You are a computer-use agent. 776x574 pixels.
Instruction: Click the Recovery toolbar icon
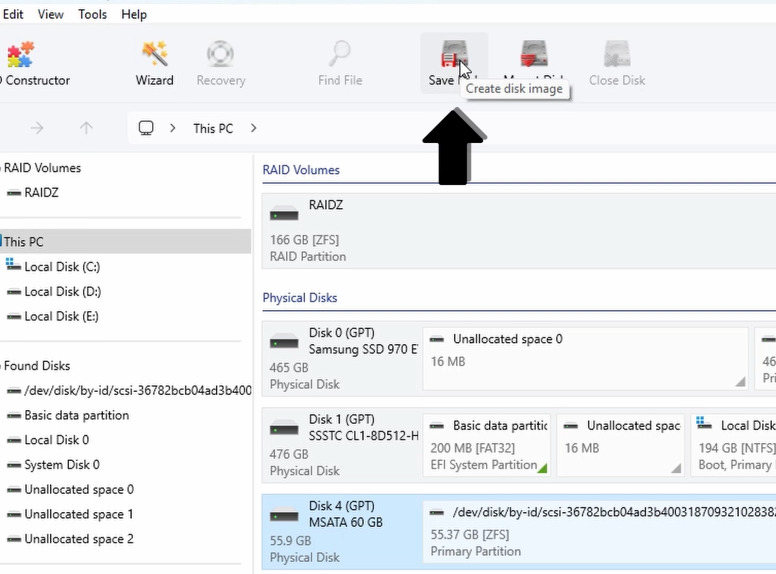point(221,63)
